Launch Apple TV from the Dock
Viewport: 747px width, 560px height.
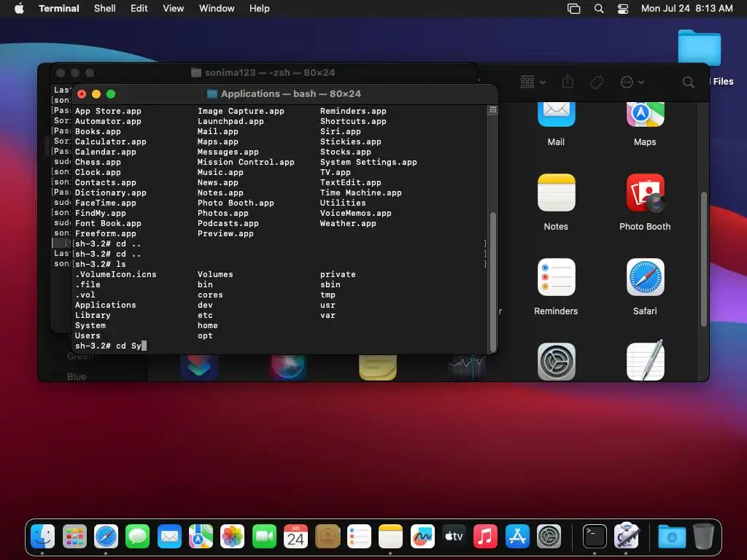(x=454, y=536)
